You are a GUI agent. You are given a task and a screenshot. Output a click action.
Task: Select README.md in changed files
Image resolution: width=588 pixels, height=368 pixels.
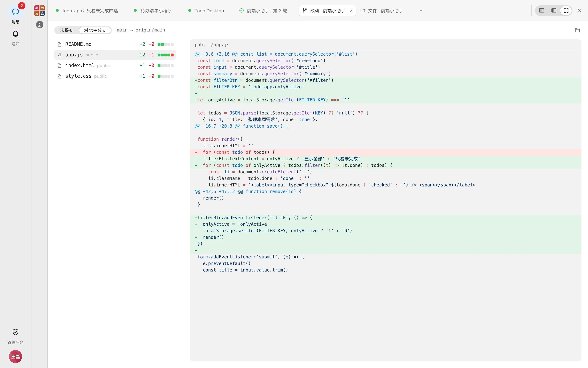[x=115, y=44]
